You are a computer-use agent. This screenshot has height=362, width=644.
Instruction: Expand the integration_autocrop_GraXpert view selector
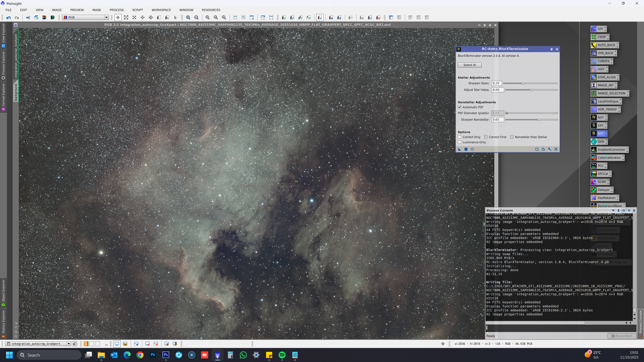click(68, 344)
